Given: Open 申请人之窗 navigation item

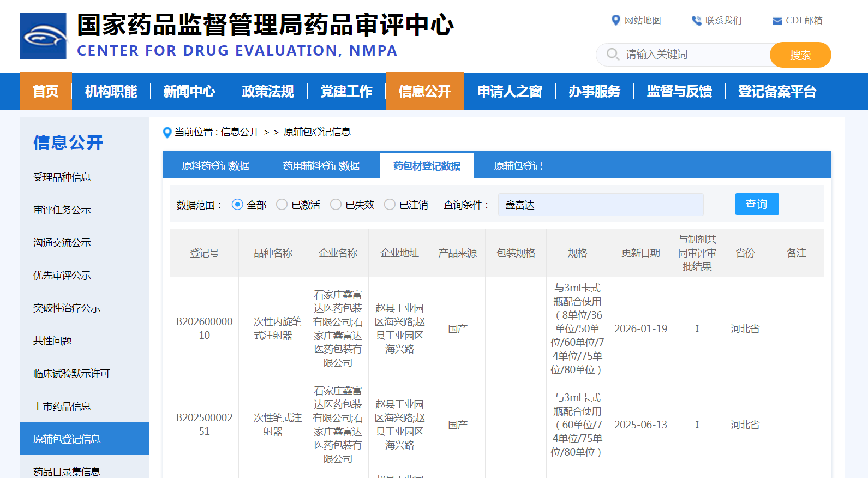Looking at the screenshot, I should [510, 91].
